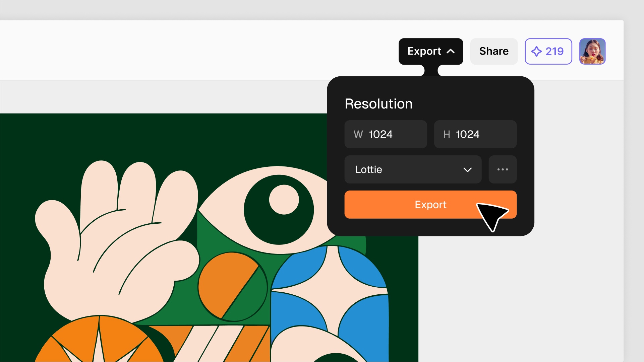Viewport: 644px width, 362px height.
Task: Select the eye shape in the artwork
Action: [268, 210]
